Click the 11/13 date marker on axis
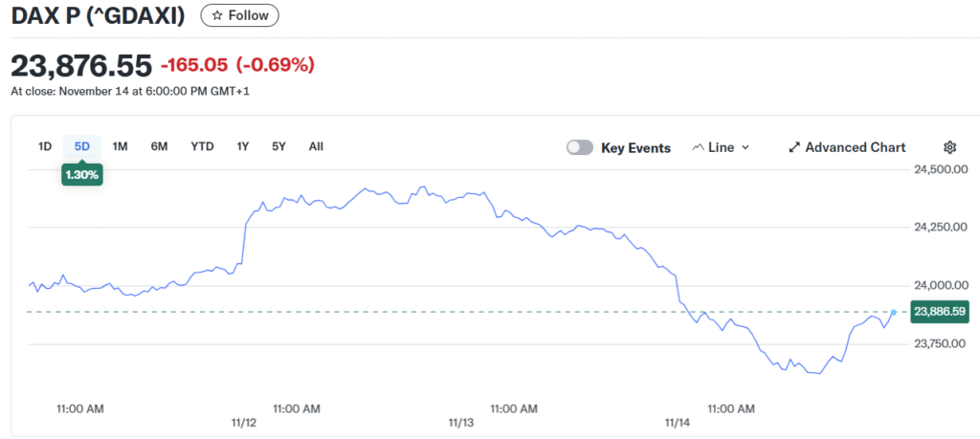The width and height of the screenshot is (980, 439). point(461,422)
